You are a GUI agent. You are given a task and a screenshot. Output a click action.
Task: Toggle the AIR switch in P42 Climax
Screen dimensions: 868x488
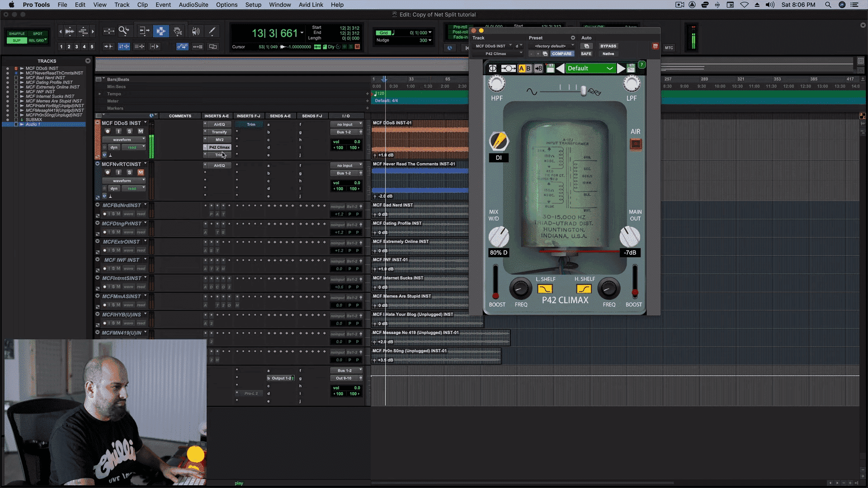point(636,144)
